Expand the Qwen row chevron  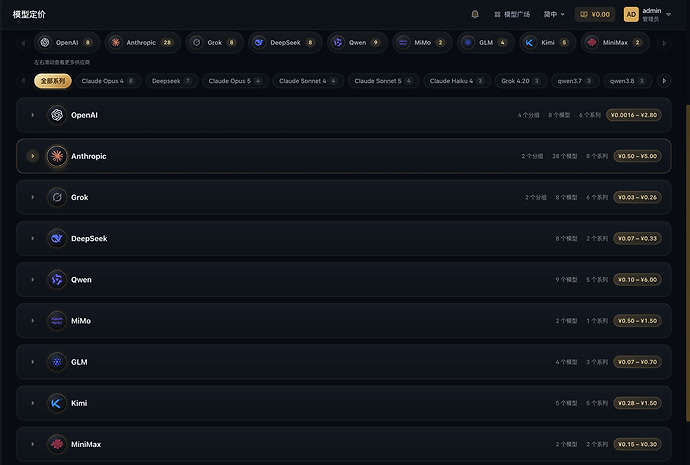pyautogui.click(x=33, y=280)
